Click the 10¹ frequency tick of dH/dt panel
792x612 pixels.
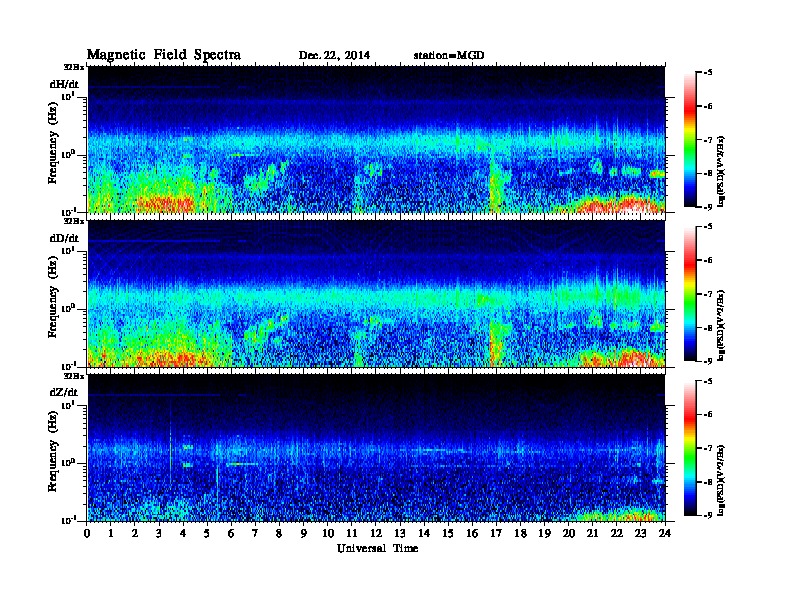[x=69, y=97]
